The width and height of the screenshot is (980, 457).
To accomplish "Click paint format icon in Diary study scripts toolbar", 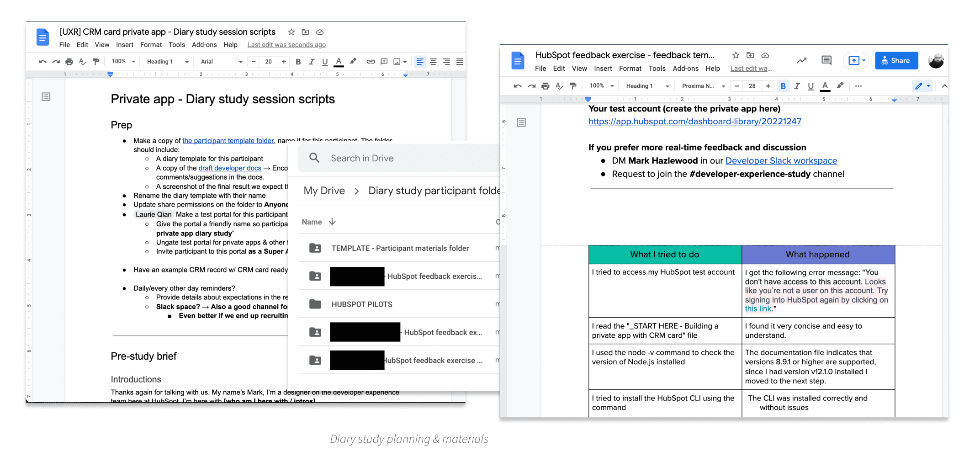I will [x=95, y=62].
